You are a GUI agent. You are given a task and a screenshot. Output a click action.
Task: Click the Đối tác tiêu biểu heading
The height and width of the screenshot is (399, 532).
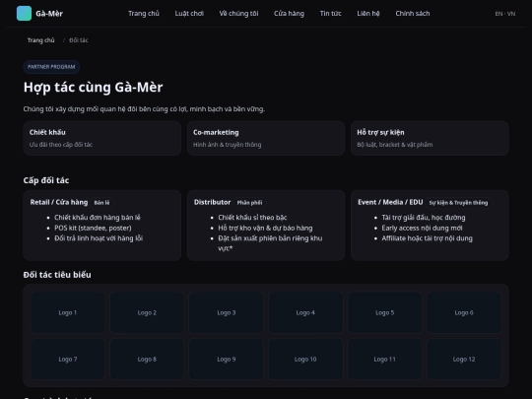(57, 275)
